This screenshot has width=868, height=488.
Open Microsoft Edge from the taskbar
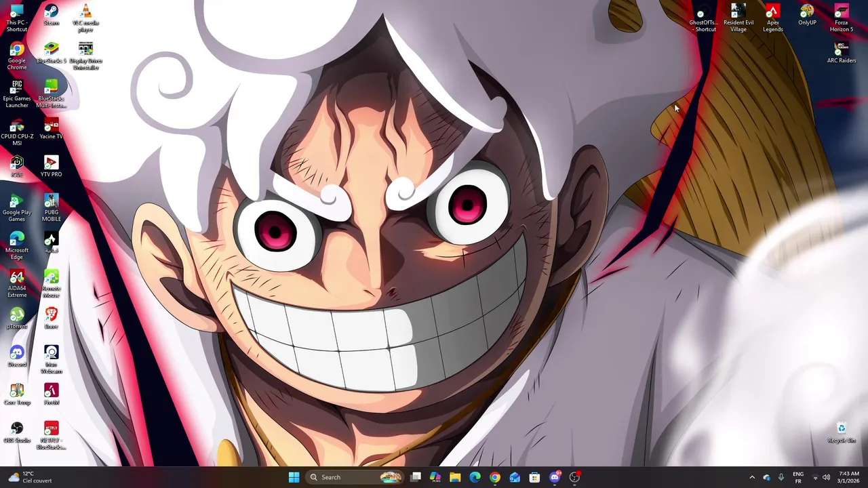click(x=475, y=477)
